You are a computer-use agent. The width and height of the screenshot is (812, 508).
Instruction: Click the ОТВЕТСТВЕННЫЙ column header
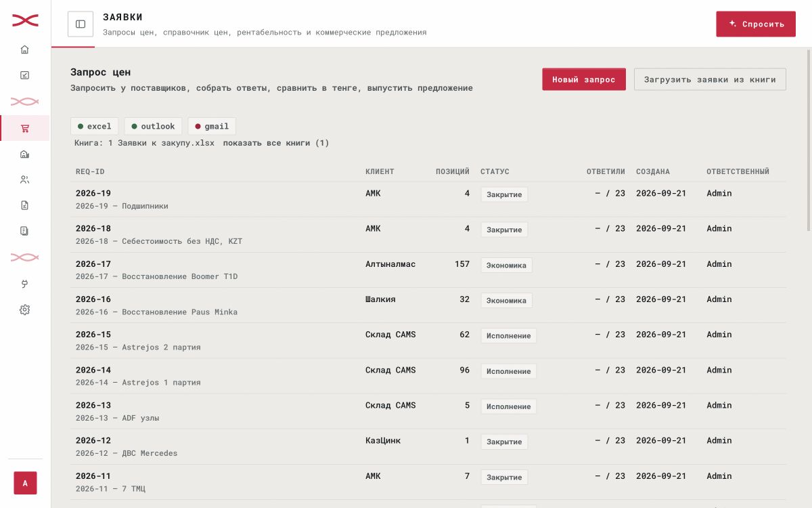(738, 171)
